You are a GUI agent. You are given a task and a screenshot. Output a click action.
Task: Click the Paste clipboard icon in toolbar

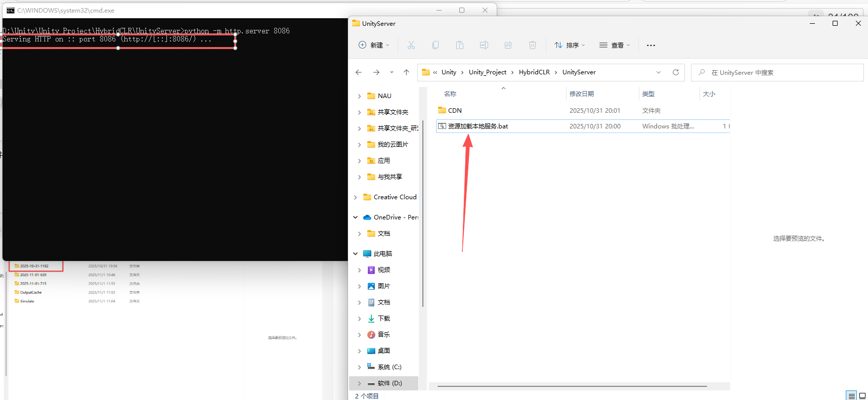point(460,45)
